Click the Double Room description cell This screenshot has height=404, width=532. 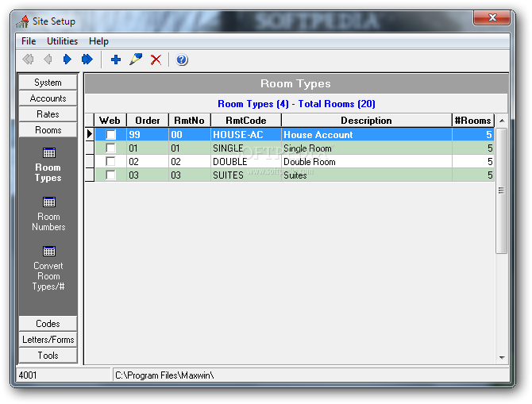coord(366,161)
